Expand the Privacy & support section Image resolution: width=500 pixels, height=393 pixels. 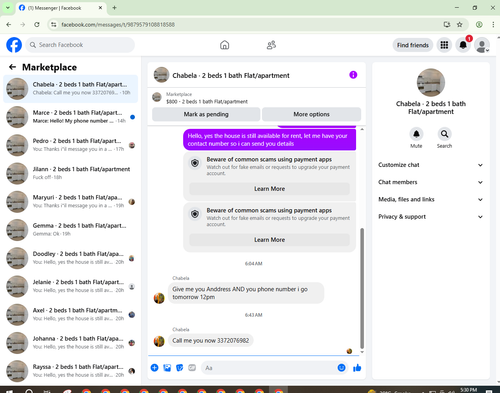coord(431,217)
